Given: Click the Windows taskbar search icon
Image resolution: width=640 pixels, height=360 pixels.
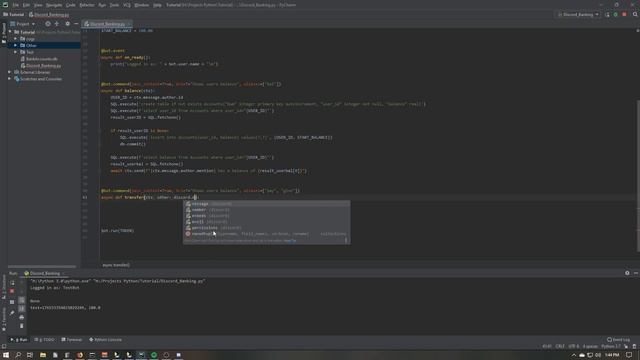Looking at the screenshot, I should [18, 355].
